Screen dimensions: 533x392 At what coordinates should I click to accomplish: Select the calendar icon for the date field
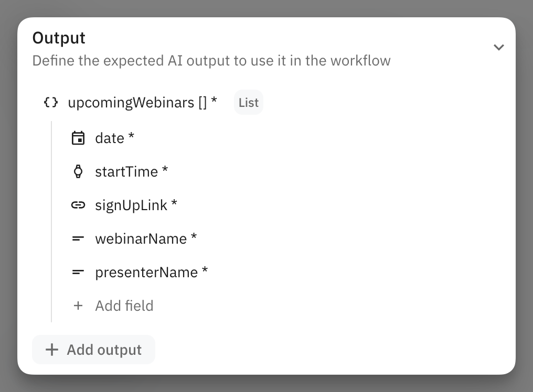(x=78, y=138)
